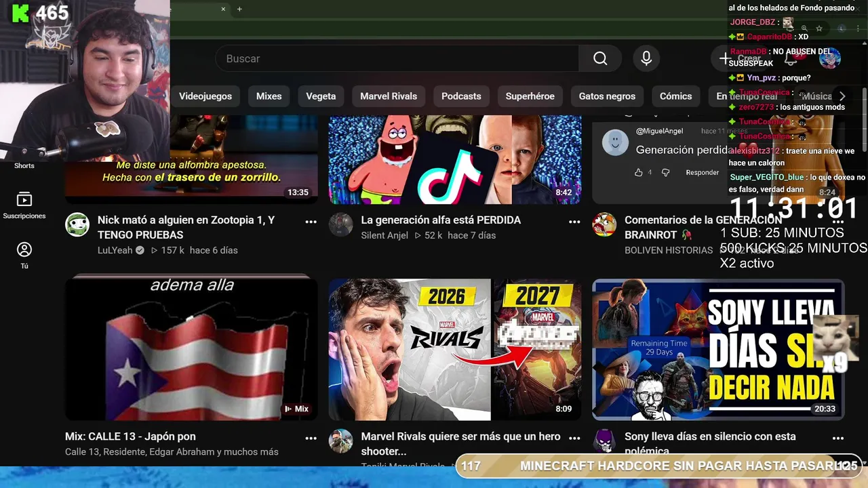The image size is (868, 488).
Task: Open La generación alfa está PERDIDA title
Action: 441,220
